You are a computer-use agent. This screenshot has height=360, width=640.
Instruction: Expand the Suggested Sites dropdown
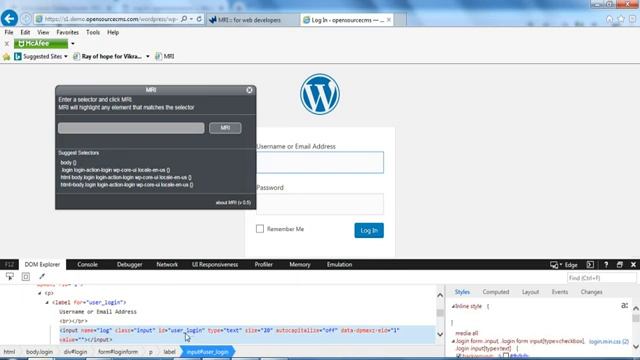tap(66, 57)
